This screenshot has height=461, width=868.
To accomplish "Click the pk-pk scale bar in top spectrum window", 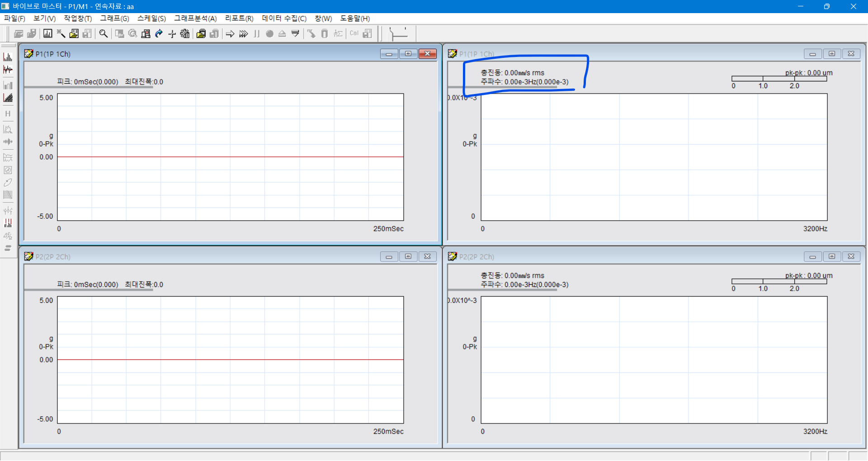I will click(x=779, y=79).
